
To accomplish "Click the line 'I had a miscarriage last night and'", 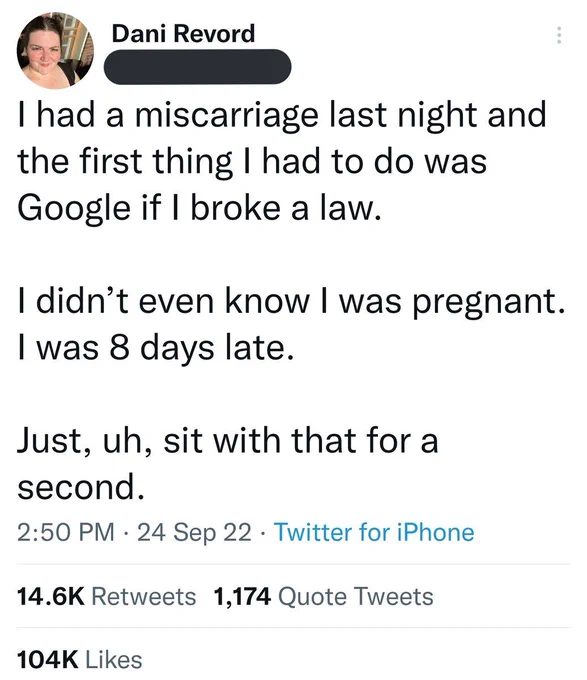I will click(282, 115).
